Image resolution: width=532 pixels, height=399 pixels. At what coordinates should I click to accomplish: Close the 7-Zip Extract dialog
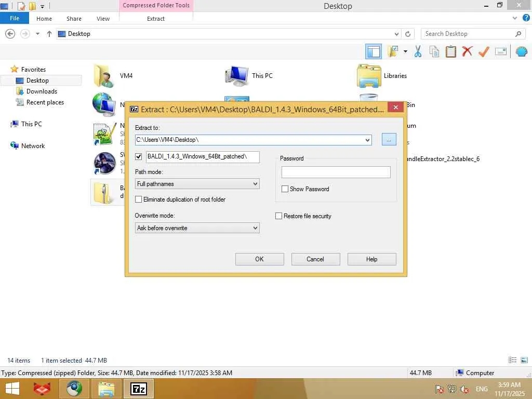click(395, 107)
